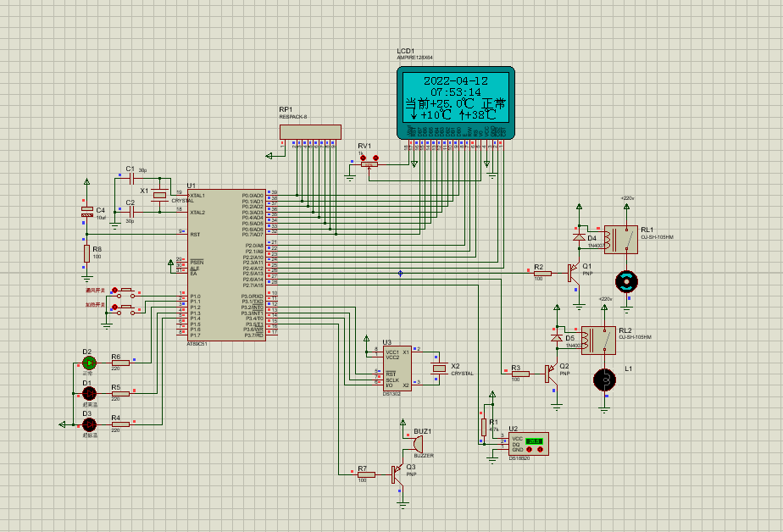Select the LCD1 AMPIRE128X64 display
783x532 pixels.
455,103
